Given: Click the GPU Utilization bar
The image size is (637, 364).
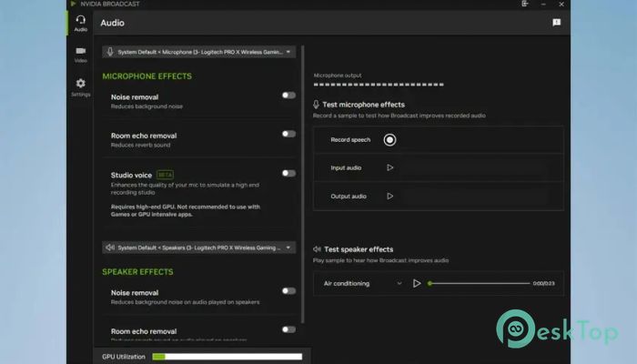Looking at the screenshot, I should (x=227, y=357).
